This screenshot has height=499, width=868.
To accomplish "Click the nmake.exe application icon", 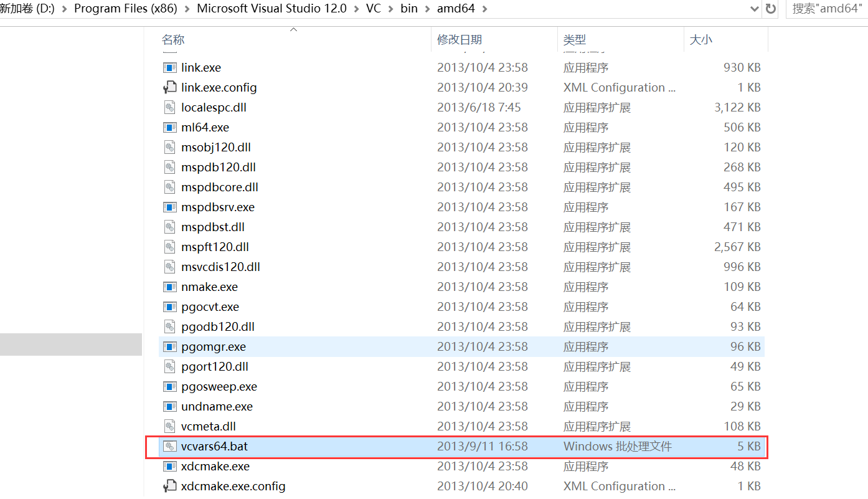I will tap(169, 287).
